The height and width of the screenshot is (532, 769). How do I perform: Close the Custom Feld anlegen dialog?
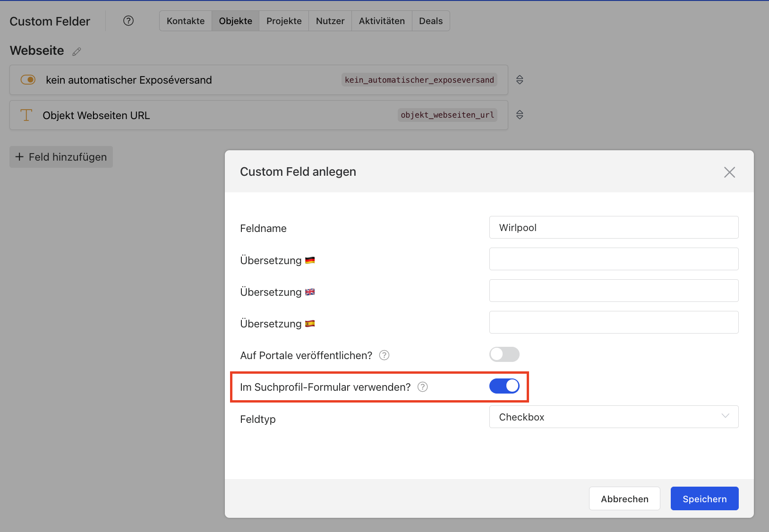coord(729,172)
